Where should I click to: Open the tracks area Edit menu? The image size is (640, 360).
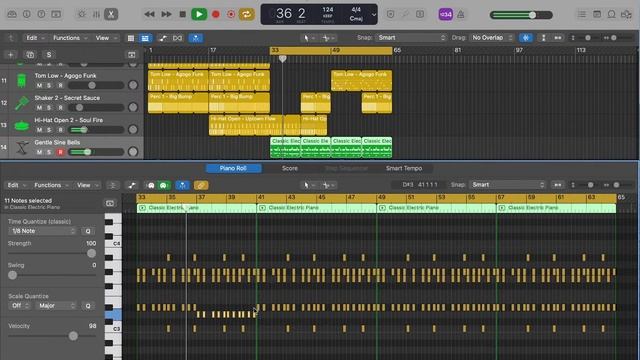pyautogui.click(x=35, y=38)
